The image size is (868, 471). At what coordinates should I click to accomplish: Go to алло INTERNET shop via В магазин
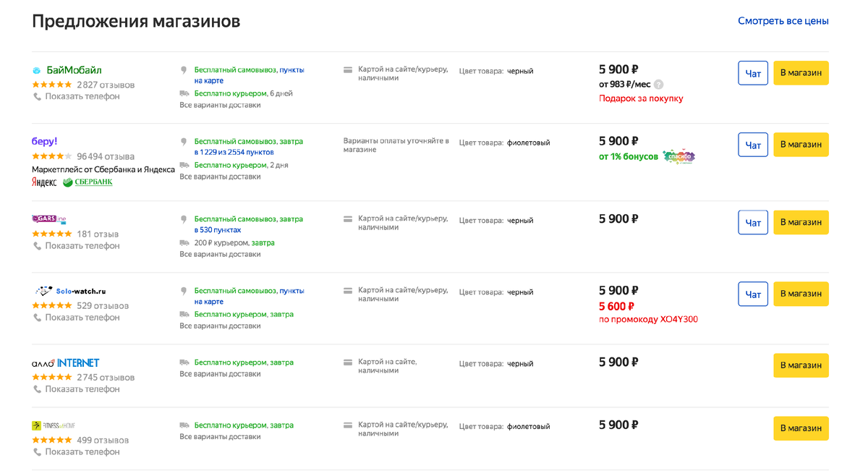(x=801, y=365)
